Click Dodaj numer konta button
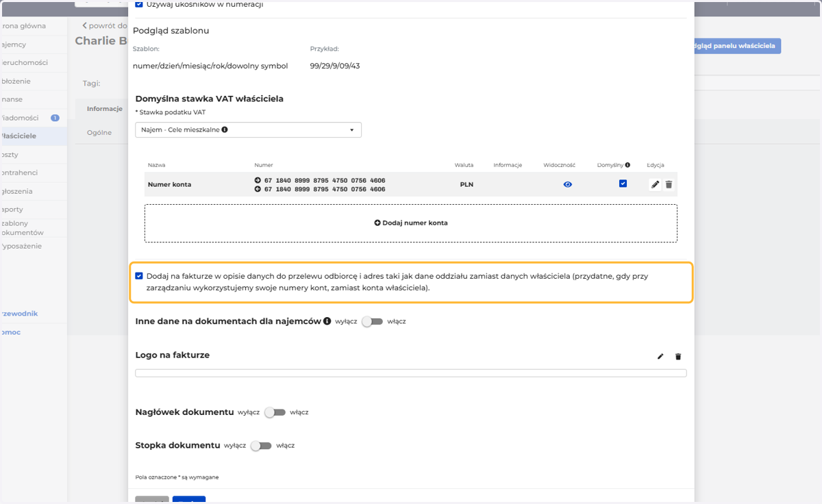Image resolution: width=822 pixels, height=504 pixels. (411, 223)
